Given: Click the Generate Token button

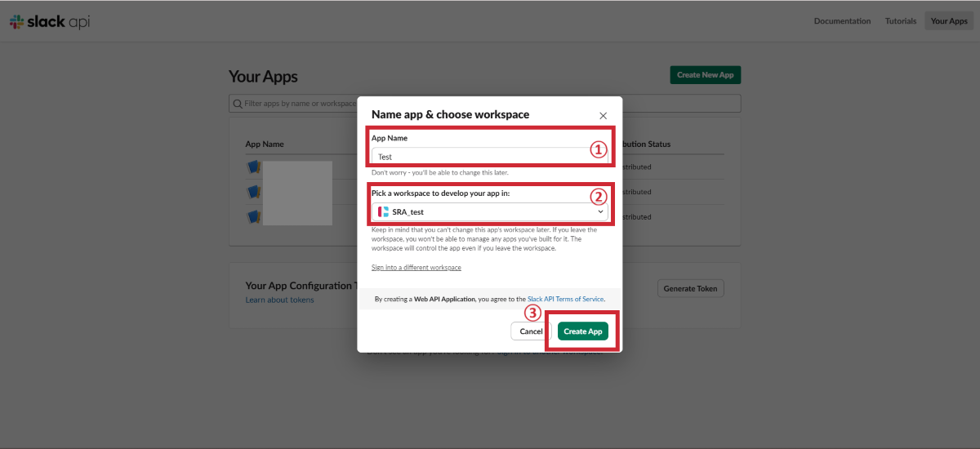Looking at the screenshot, I should point(690,288).
